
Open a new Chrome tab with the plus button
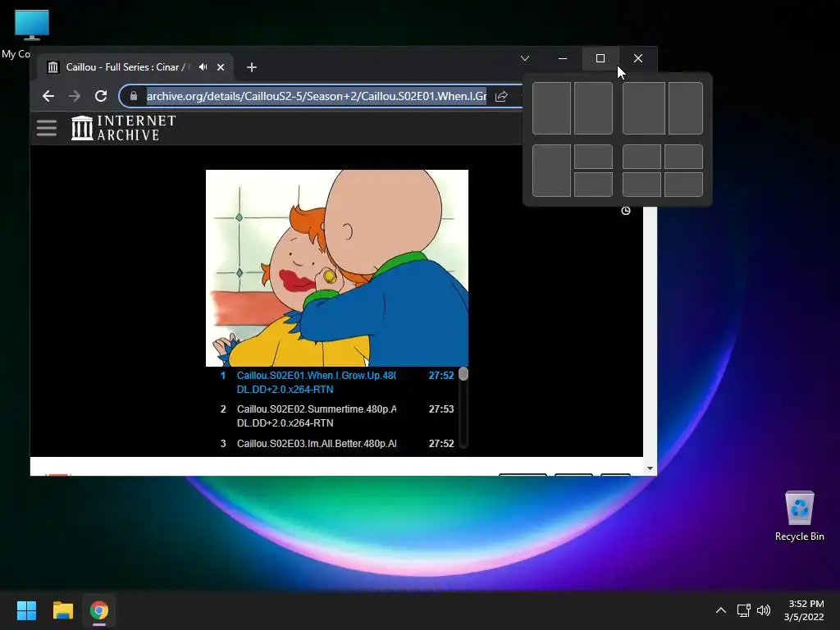[x=252, y=67]
